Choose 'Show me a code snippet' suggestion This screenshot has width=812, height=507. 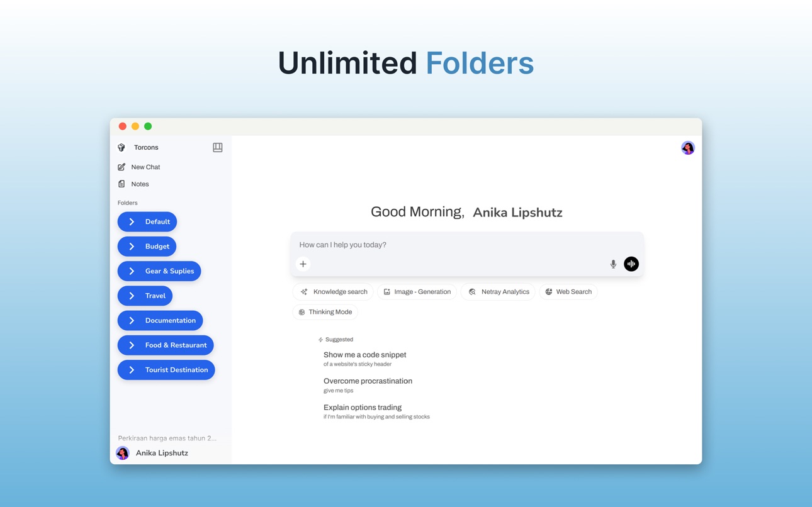[x=365, y=359]
